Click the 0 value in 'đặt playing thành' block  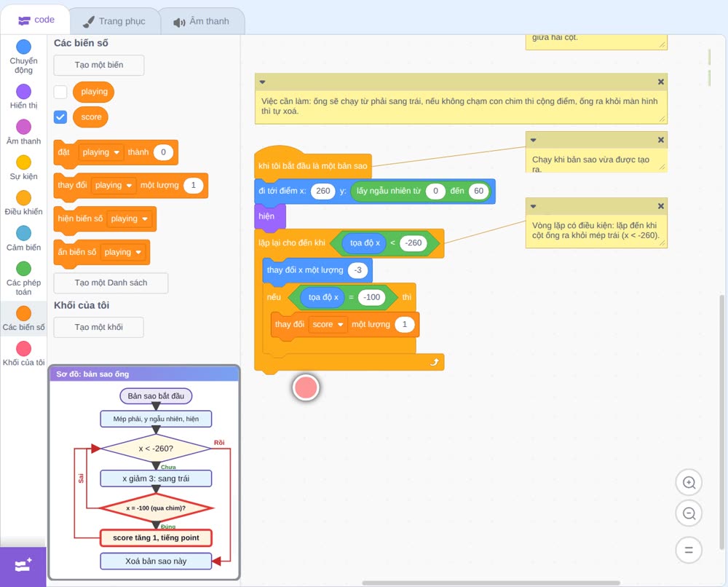[x=163, y=152]
